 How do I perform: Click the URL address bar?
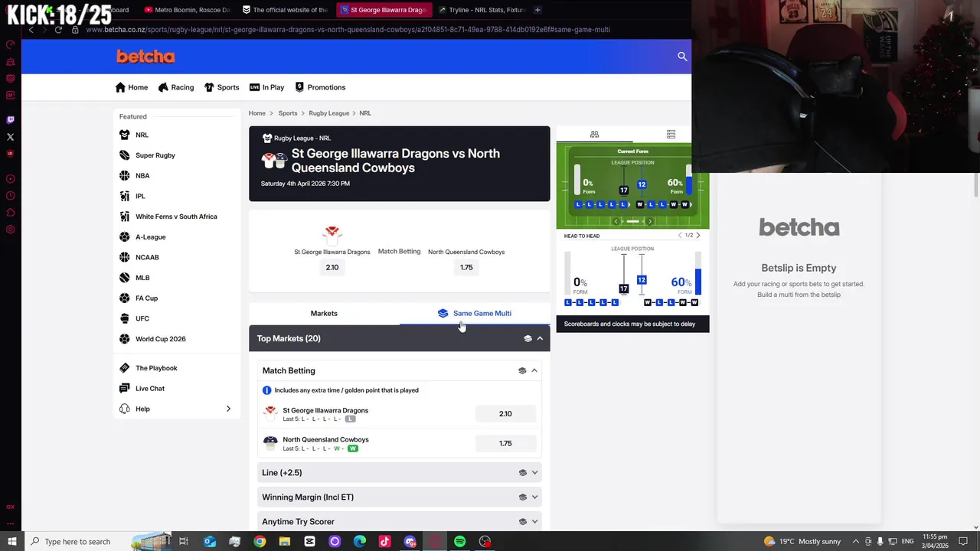[348, 30]
